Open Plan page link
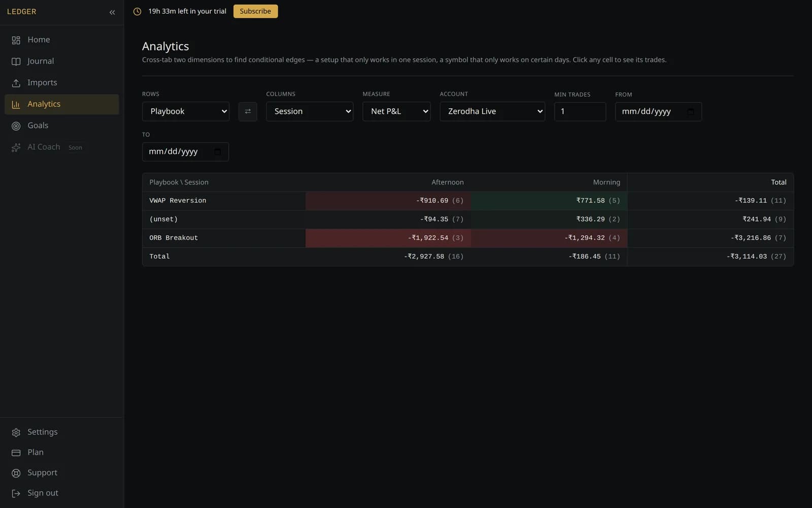 point(62,452)
